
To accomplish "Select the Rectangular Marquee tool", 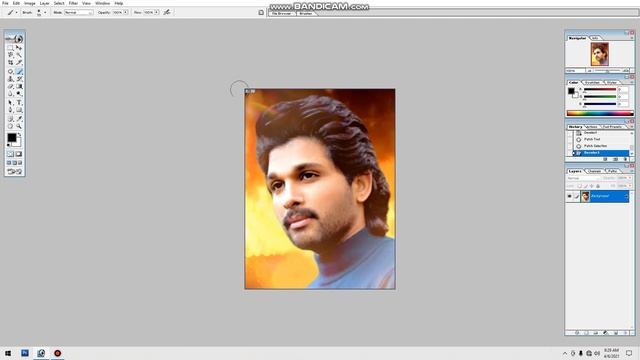I will pos(11,47).
